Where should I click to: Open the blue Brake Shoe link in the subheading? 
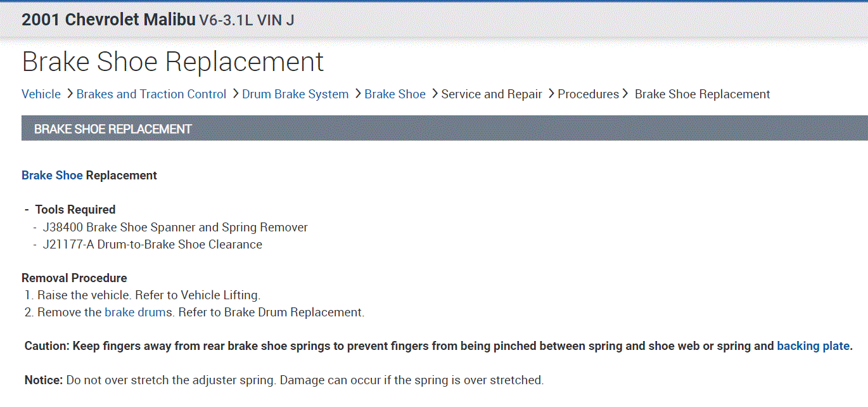(x=52, y=176)
